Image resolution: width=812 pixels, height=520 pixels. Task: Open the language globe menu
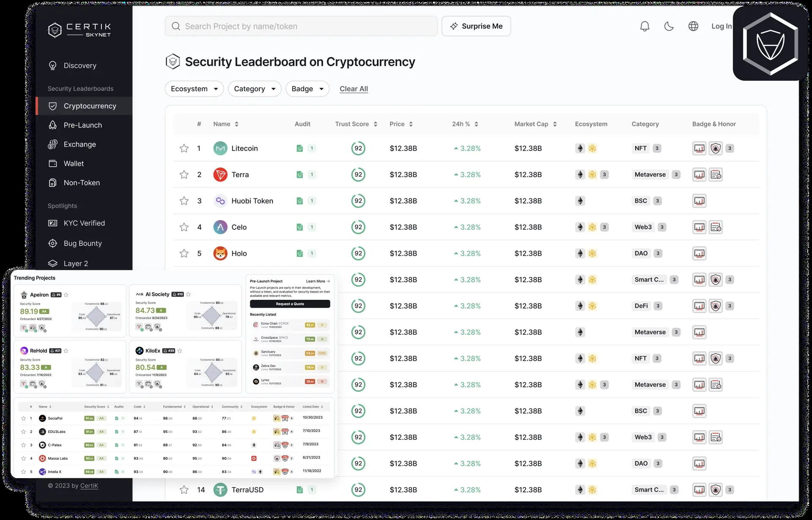coord(693,26)
